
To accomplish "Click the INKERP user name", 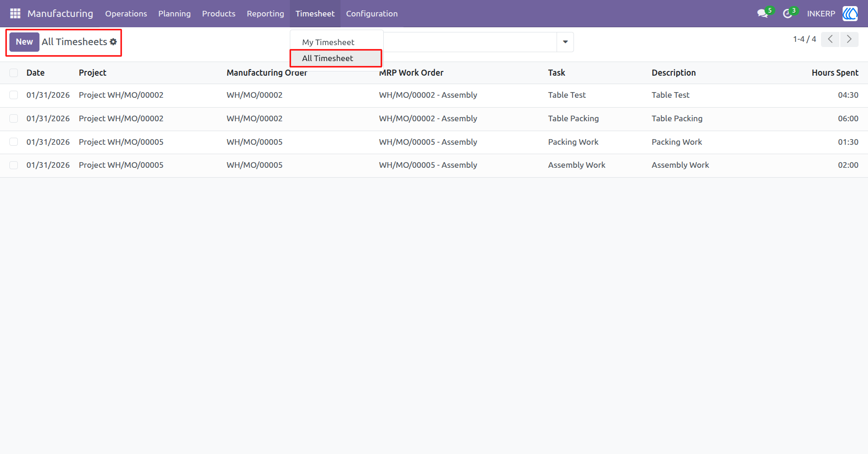I will [821, 14].
